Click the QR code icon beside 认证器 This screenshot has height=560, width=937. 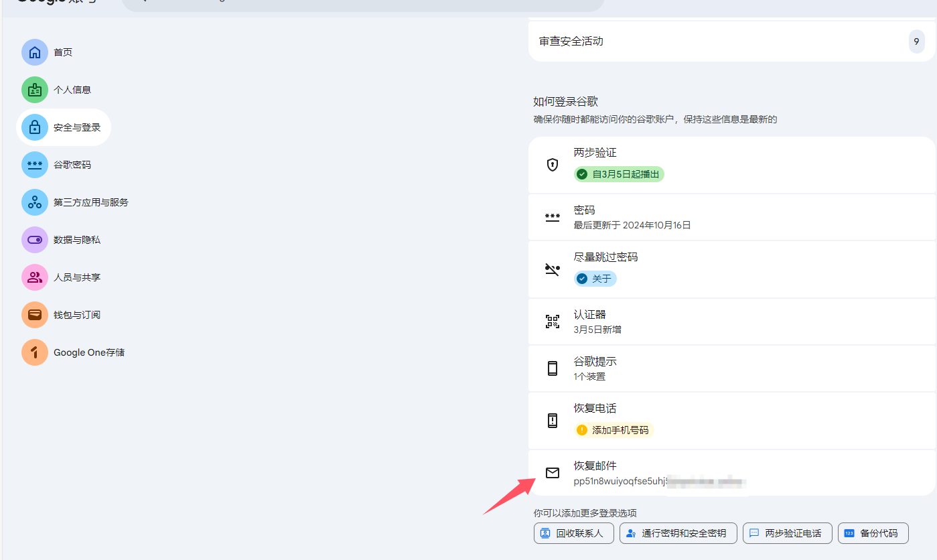[x=553, y=322]
